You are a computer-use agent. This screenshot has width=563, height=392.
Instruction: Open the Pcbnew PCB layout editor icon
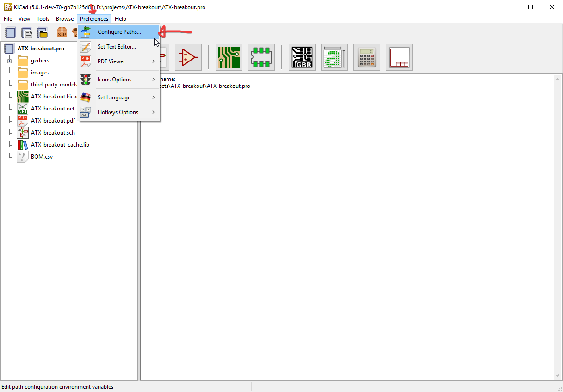229,57
